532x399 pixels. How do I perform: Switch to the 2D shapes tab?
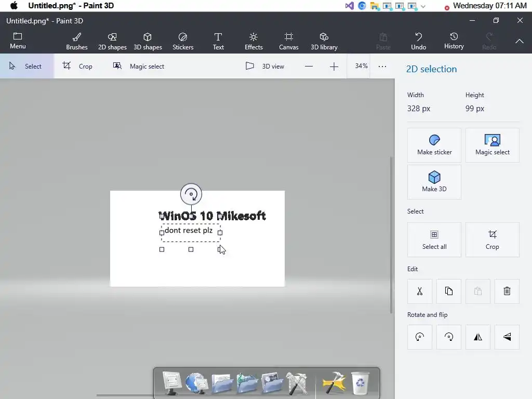point(112,42)
